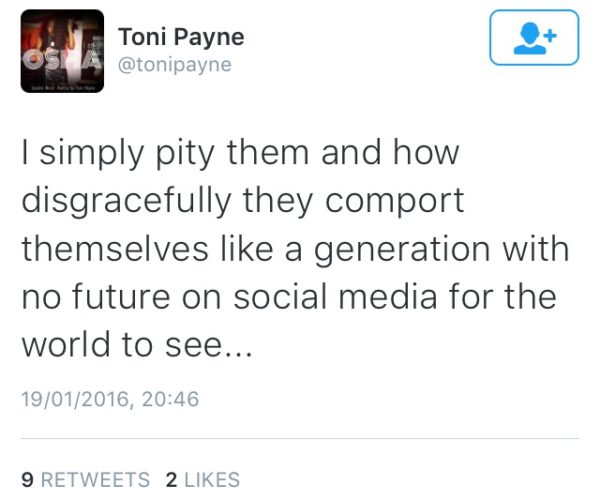Click the person silhouette in follow button
Viewport: 600px width, 500px height.
click(530, 38)
